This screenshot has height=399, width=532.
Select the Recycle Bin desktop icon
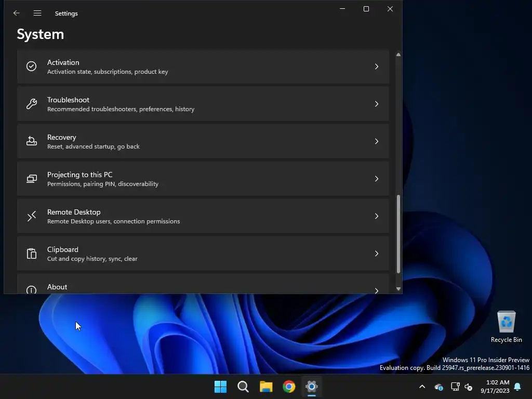(x=506, y=327)
